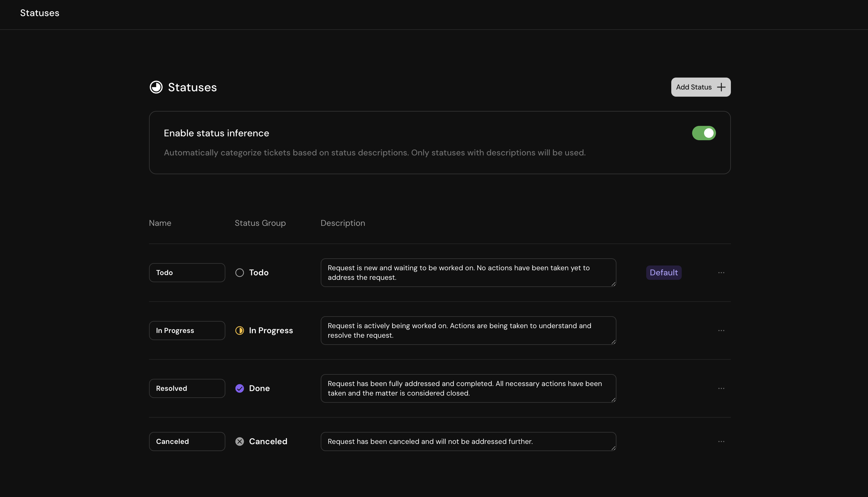The image size is (868, 497).
Task: Click the Statuses pie chart icon next to heading
Action: 156,87
